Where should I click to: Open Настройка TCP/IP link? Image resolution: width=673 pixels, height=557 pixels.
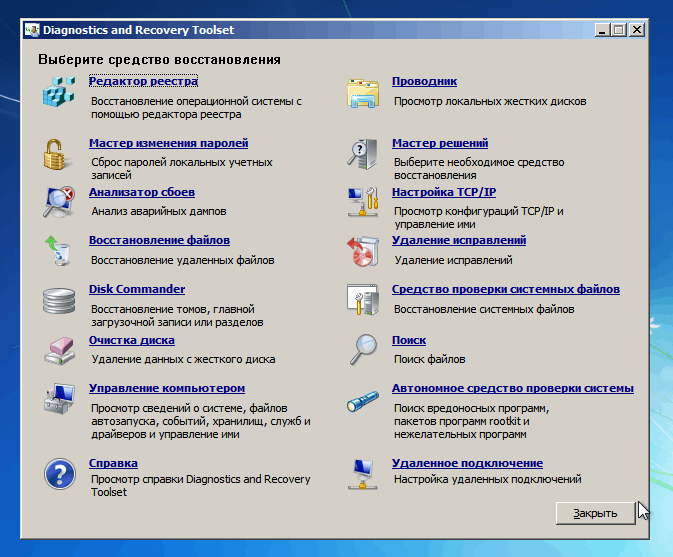(444, 192)
